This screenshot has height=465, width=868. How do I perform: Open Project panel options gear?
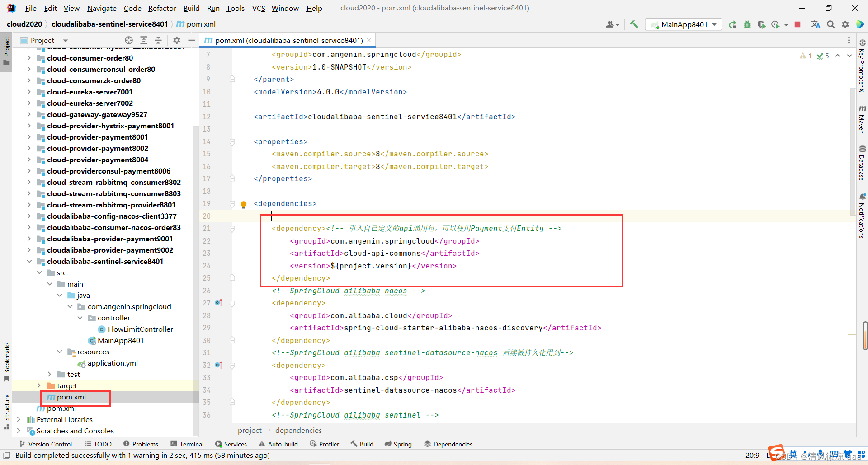[177, 40]
